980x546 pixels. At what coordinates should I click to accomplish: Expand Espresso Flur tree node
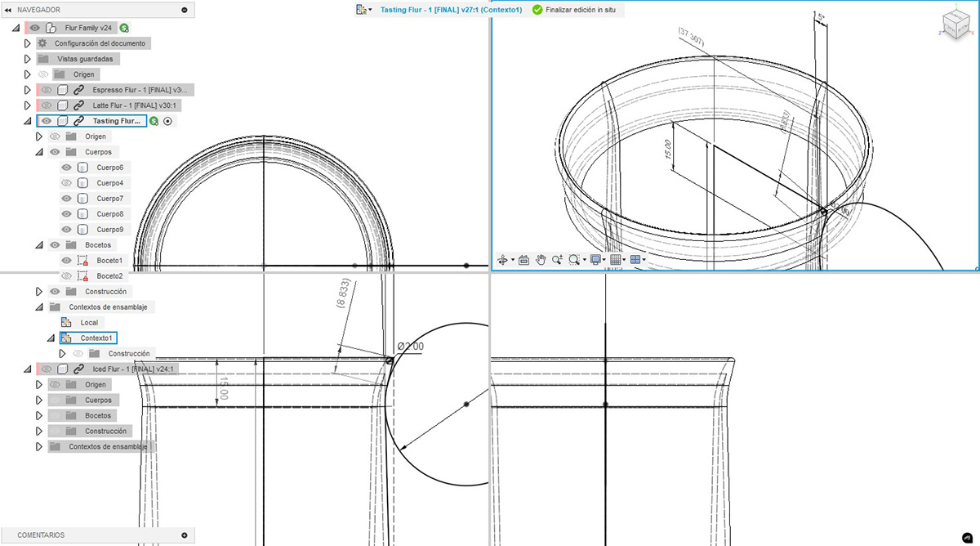pos(27,90)
